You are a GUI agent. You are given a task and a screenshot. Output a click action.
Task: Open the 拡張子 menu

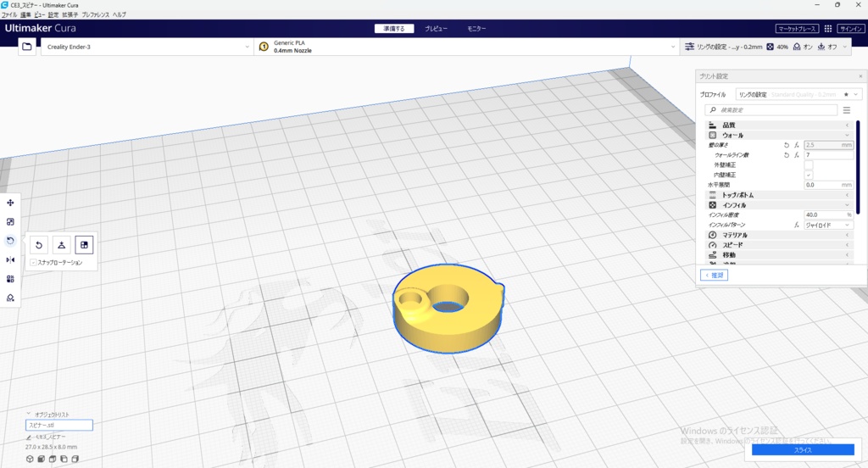[x=70, y=14]
